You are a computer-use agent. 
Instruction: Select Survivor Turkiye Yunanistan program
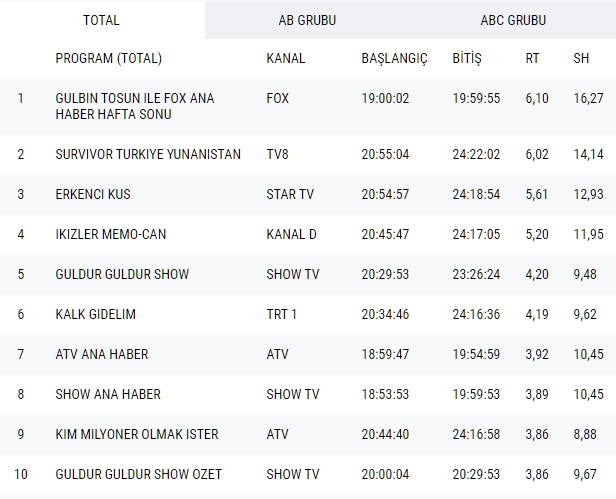148,154
